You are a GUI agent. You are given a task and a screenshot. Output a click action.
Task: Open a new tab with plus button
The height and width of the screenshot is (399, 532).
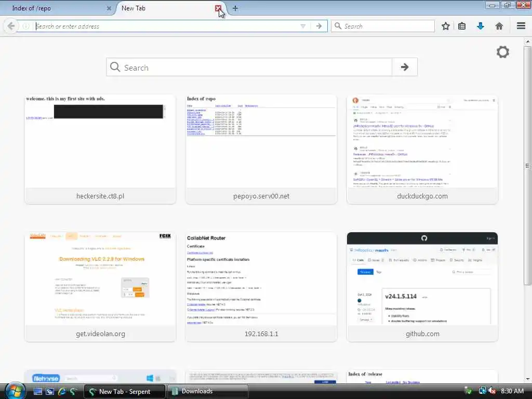pos(235,8)
